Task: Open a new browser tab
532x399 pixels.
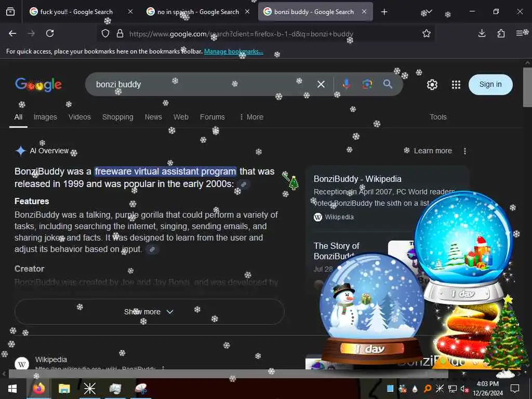Action: click(x=384, y=12)
